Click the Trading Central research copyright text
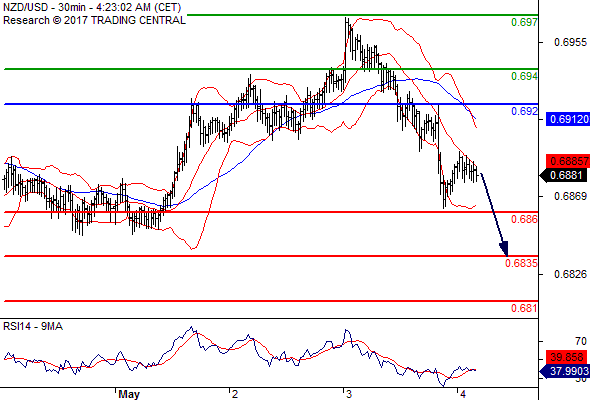The width and height of the screenshot is (590, 400). pos(94,20)
